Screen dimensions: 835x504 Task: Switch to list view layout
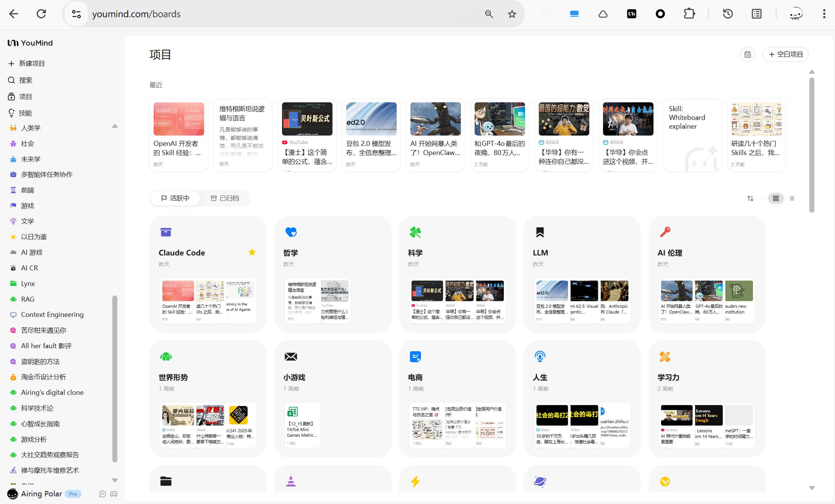pos(792,199)
